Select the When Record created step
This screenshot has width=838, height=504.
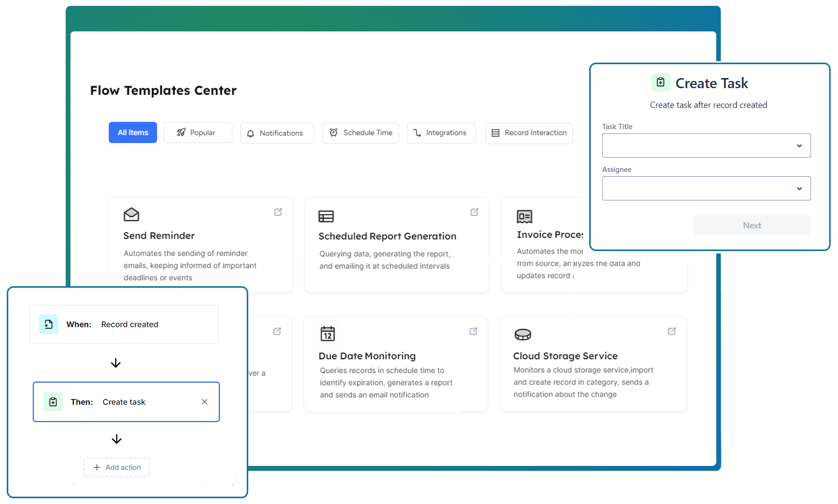point(124,324)
